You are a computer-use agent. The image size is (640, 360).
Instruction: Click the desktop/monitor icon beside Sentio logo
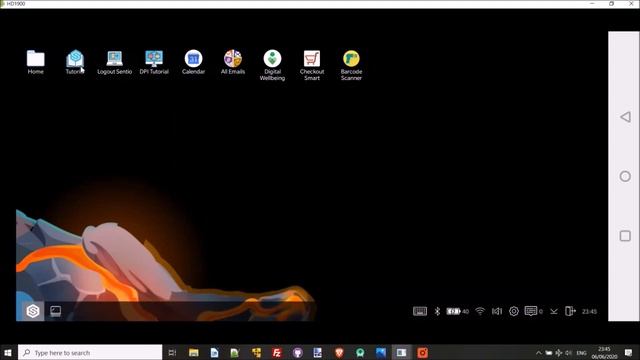tap(56, 311)
